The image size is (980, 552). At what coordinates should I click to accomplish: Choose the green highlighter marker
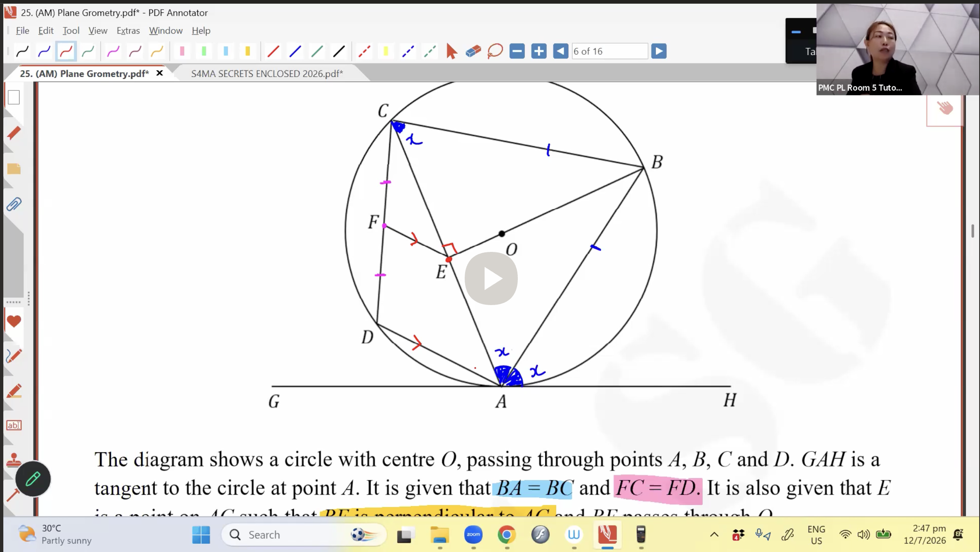pos(204,51)
